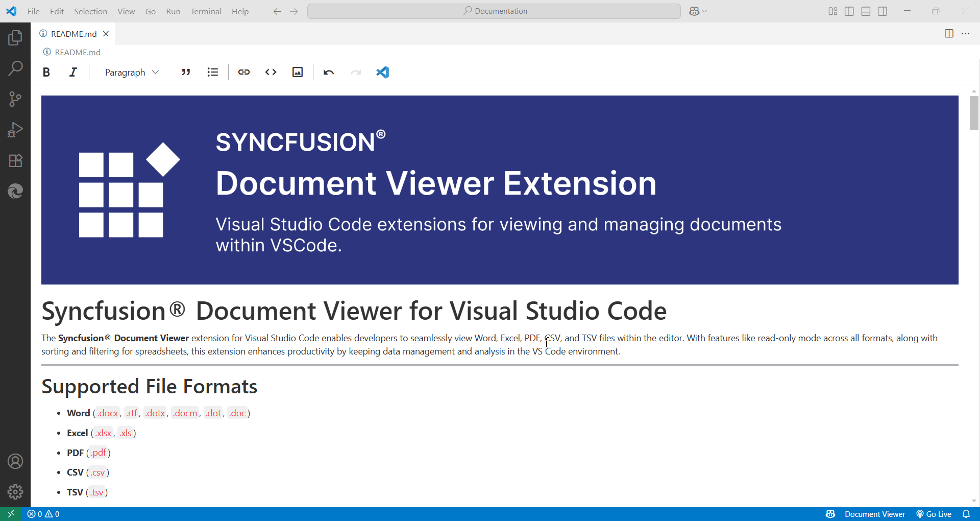Open the Paragraph heading dropdown
The width and height of the screenshot is (980, 521).
click(132, 72)
